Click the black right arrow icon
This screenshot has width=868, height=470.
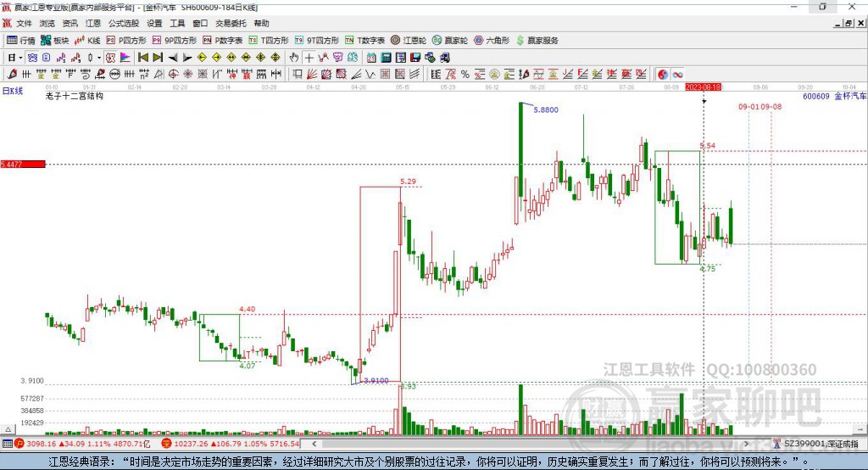187,58
